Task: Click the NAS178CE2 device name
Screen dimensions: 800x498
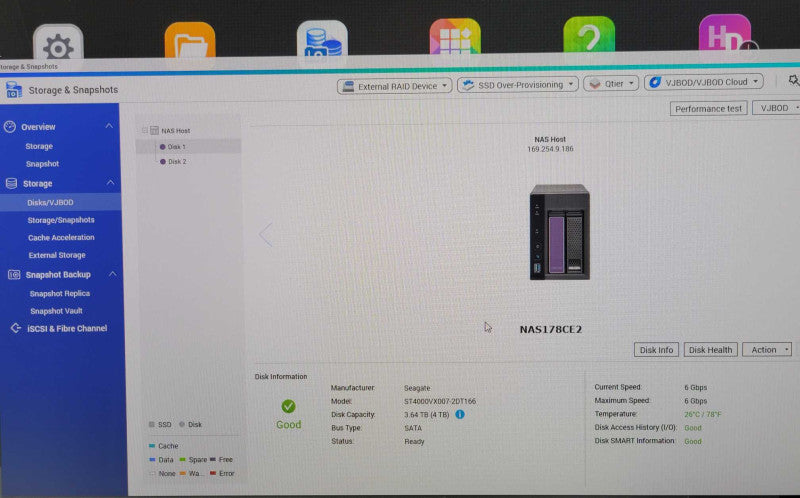Action: [x=551, y=329]
